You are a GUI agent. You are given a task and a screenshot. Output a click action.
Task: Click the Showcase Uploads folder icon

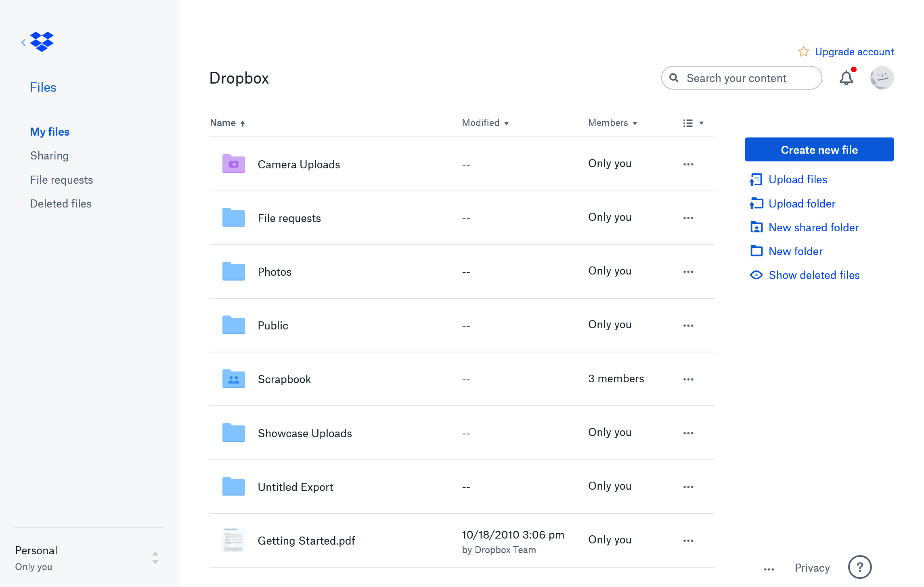pos(234,433)
